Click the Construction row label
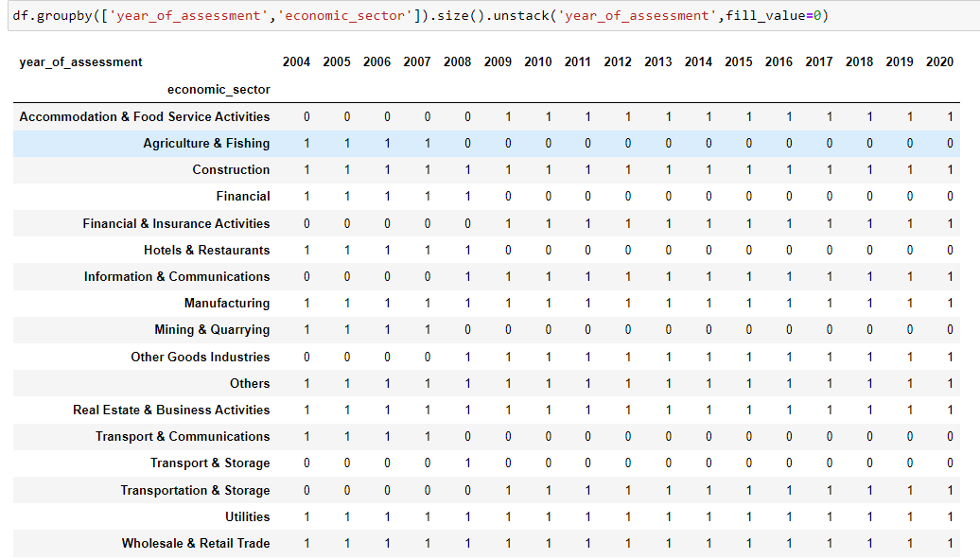980x559 pixels. point(231,169)
